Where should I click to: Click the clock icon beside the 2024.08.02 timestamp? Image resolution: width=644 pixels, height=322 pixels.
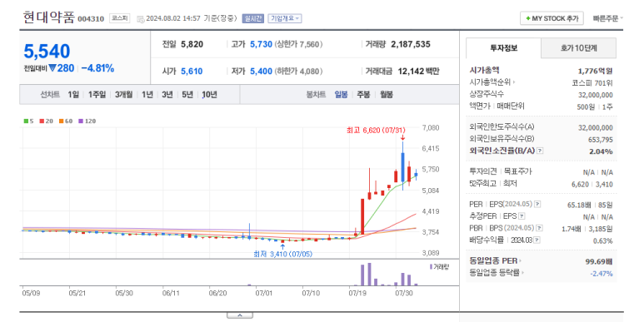click(x=141, y=19)
